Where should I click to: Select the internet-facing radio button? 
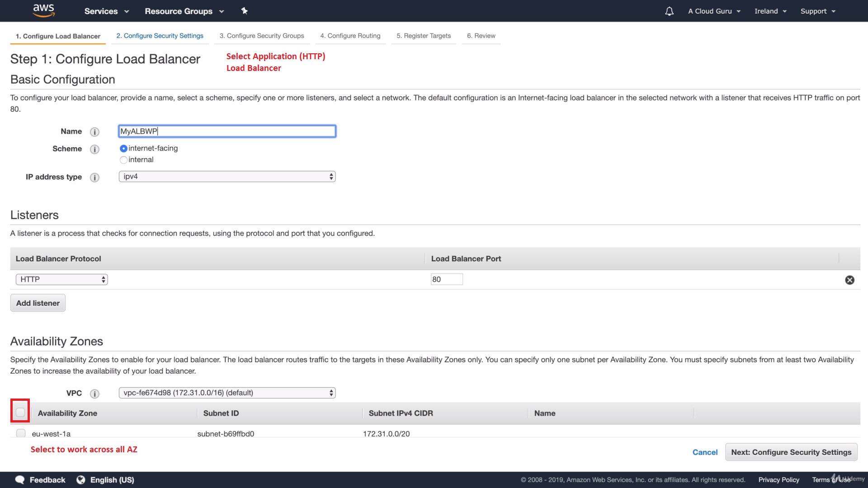point(123,148)
